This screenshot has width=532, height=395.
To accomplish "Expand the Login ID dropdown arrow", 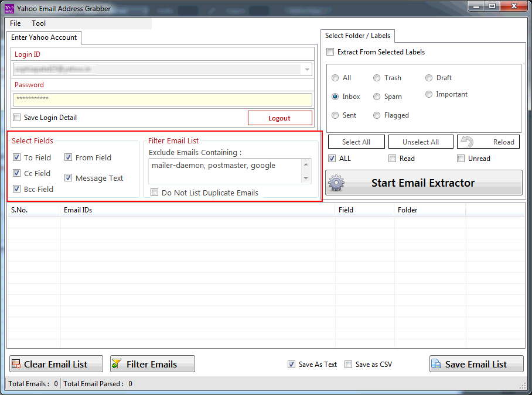I will click(307, 70).
